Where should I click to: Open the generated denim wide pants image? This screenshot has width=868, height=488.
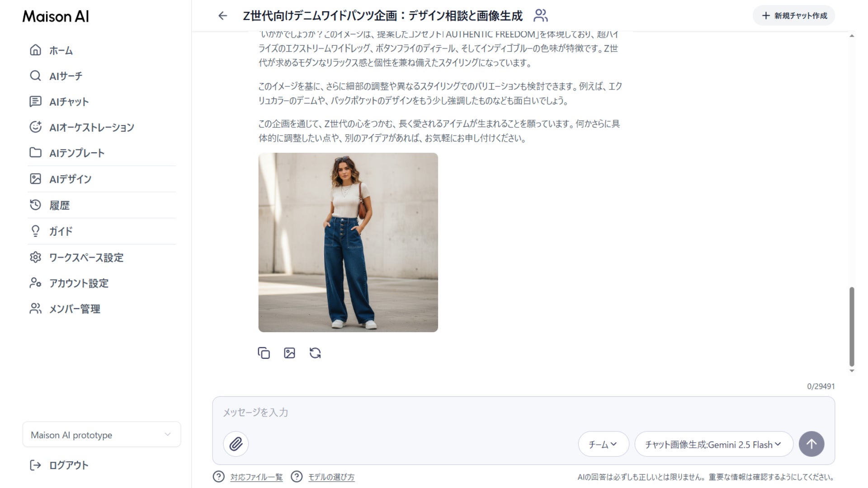(x=348, y=242)
